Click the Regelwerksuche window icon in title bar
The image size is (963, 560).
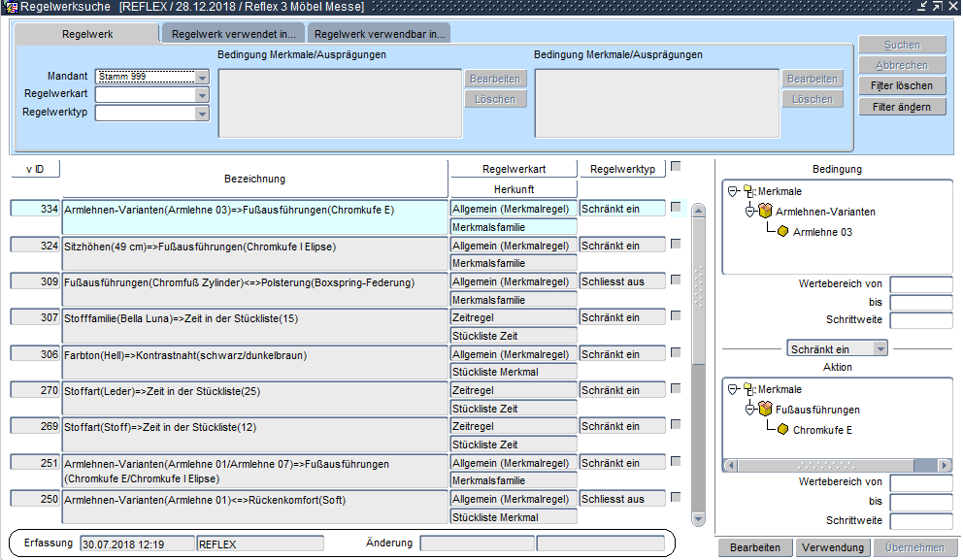11,7
